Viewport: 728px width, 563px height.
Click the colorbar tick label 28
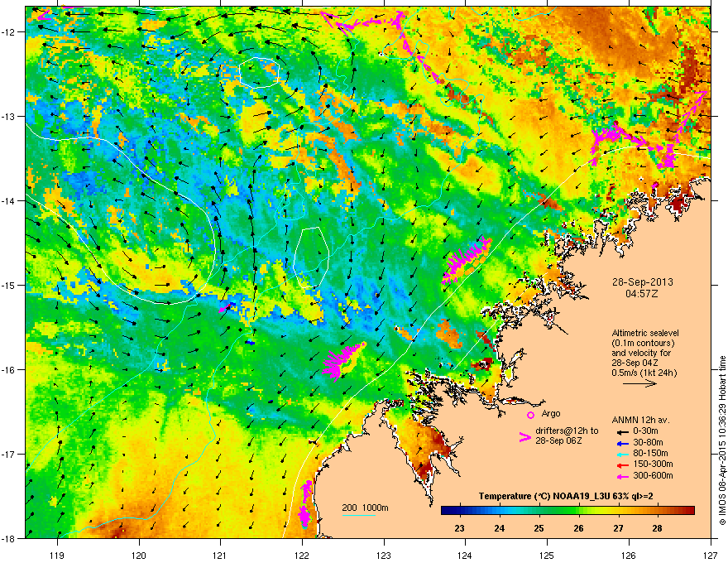(657, 528)
